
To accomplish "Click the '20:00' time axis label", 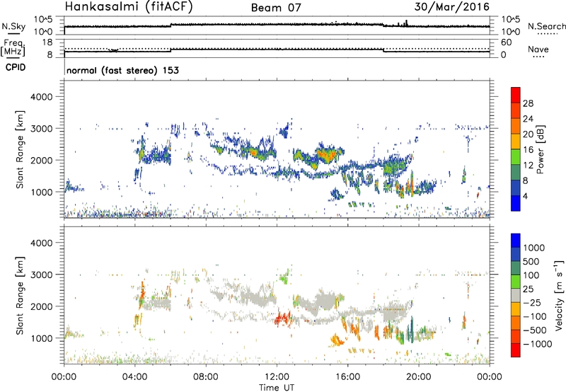I will 419,377.
